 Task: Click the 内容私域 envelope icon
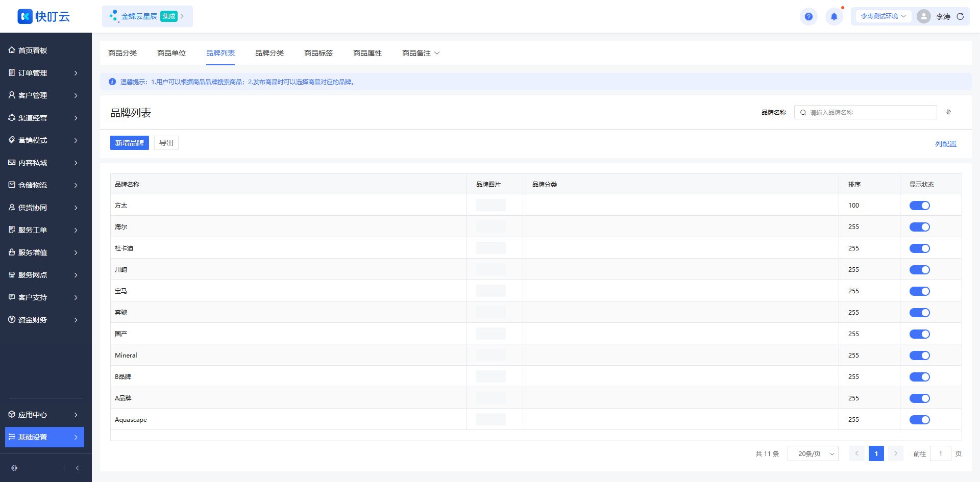pyautogui.click(x=12, y=162)
